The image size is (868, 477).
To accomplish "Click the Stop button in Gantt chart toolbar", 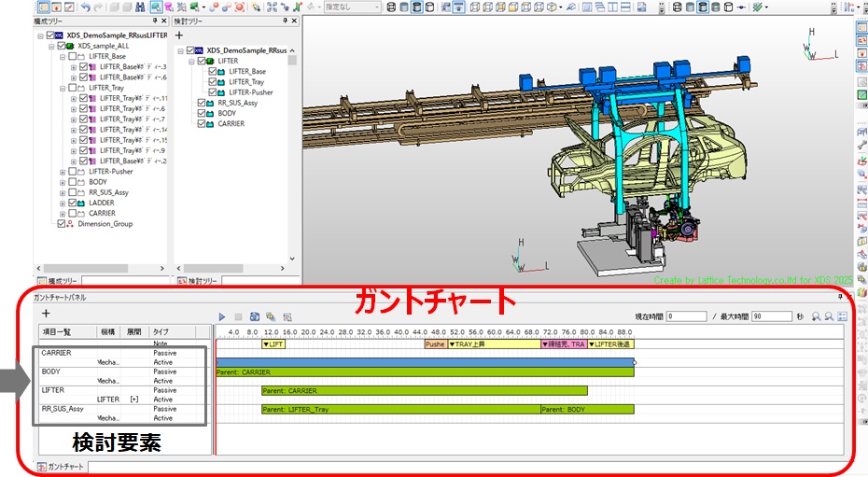I will pos(238,317).
